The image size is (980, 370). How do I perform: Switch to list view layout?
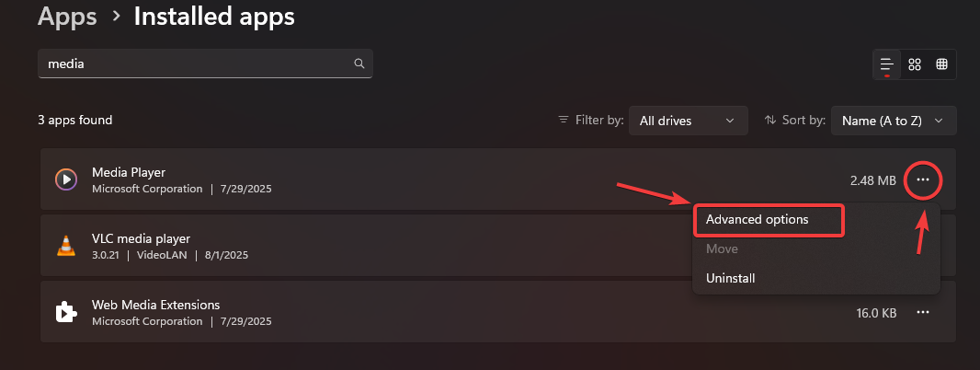pyautogui.click(x=886, y=64)
